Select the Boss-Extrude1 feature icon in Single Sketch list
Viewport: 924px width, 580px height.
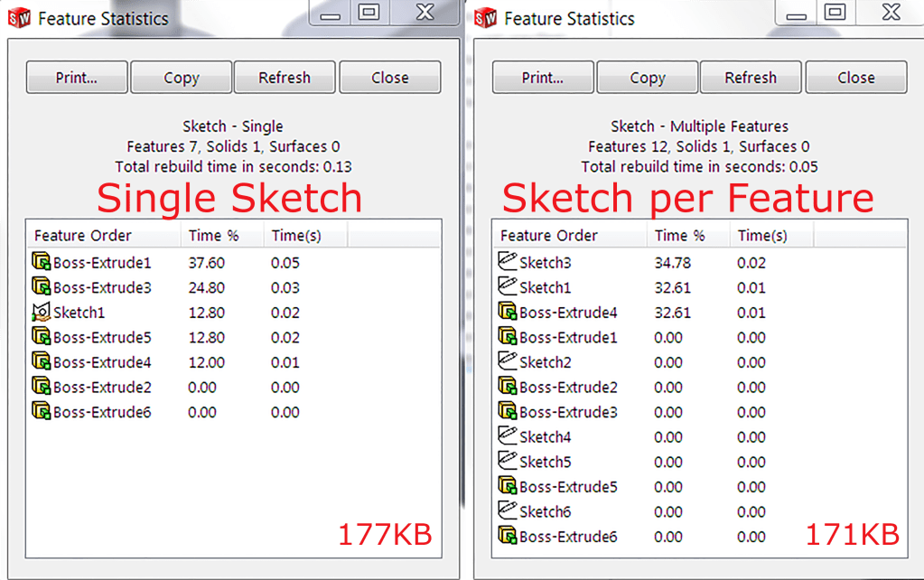[x=40, y=261]
